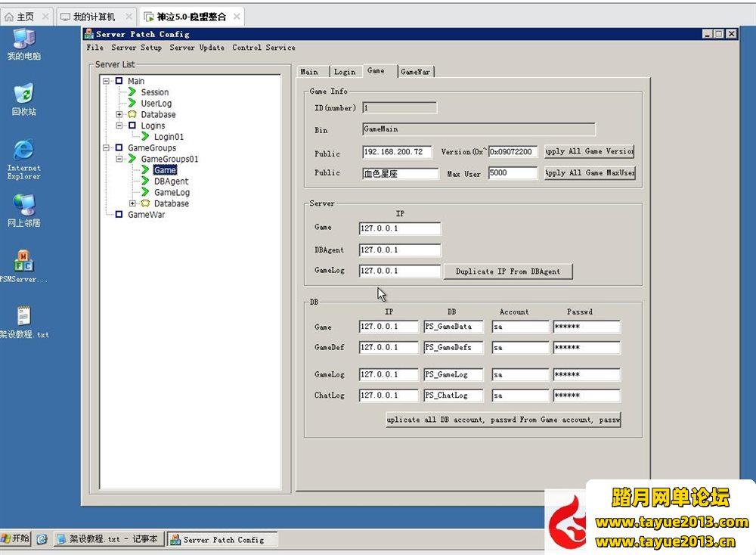Collapse the Logins tree node

(x=119, y=126)
